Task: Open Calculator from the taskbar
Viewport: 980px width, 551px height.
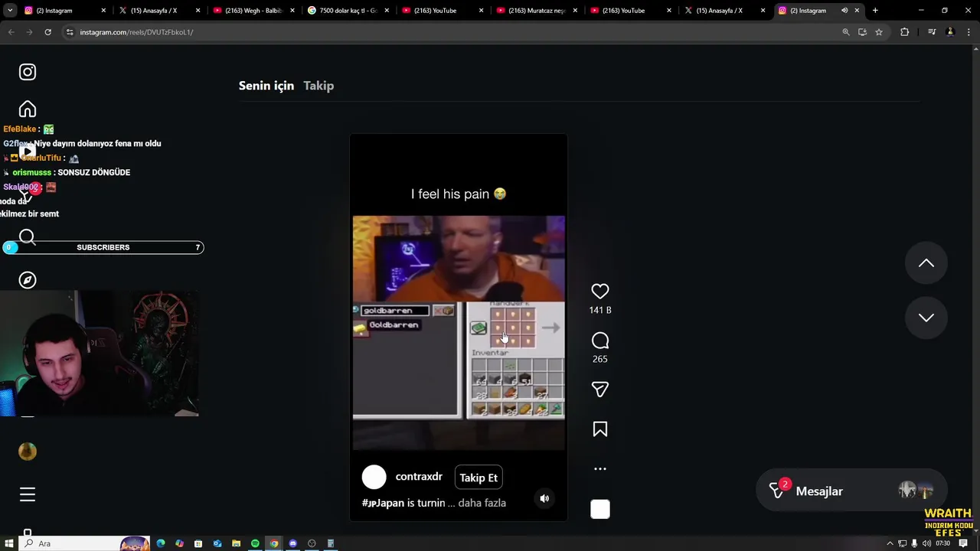Action: [331, 543]
